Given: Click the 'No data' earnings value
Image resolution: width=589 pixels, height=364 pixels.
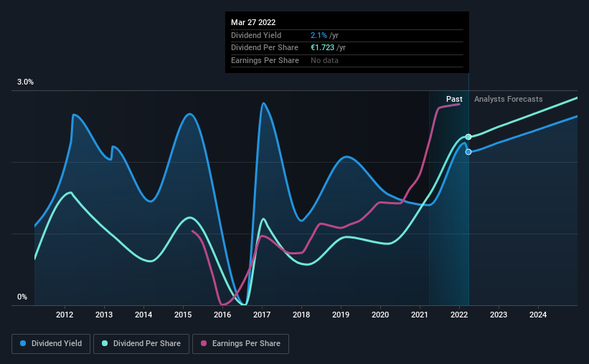Looking at the screenshot, I should tap(324, 60).
